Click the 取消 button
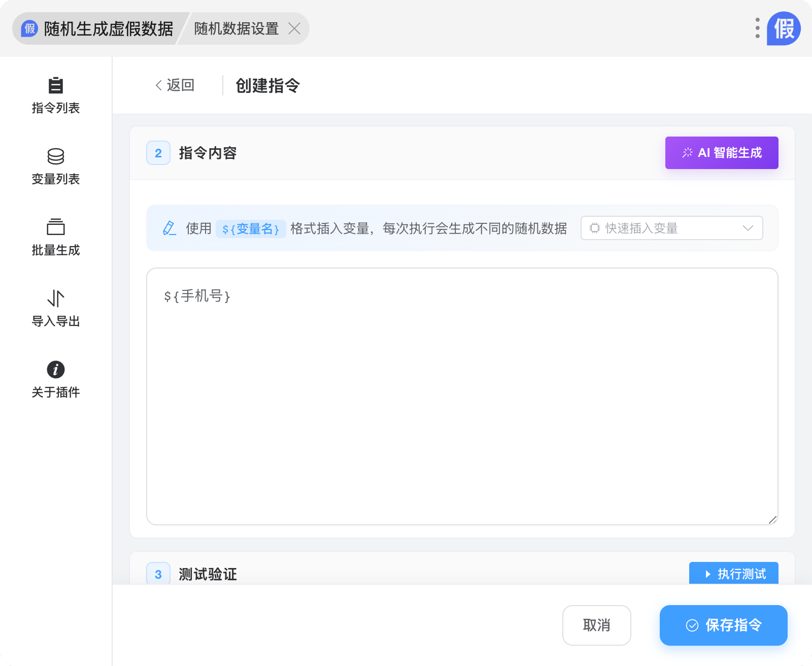812x666 pixels. (596, 625)
